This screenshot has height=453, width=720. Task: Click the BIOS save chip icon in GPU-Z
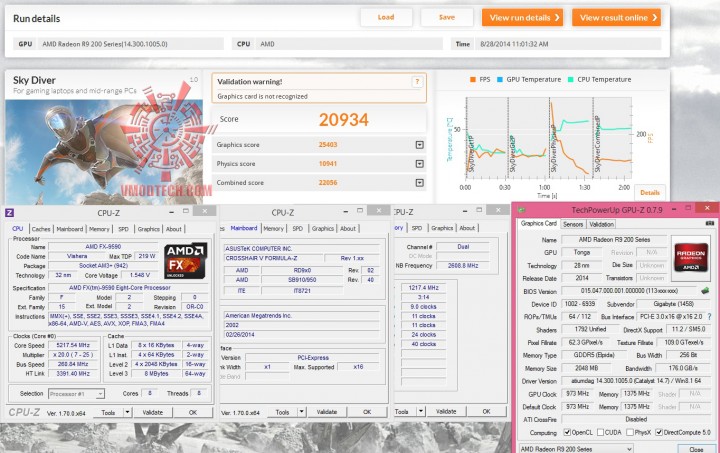tap(705, 291)
